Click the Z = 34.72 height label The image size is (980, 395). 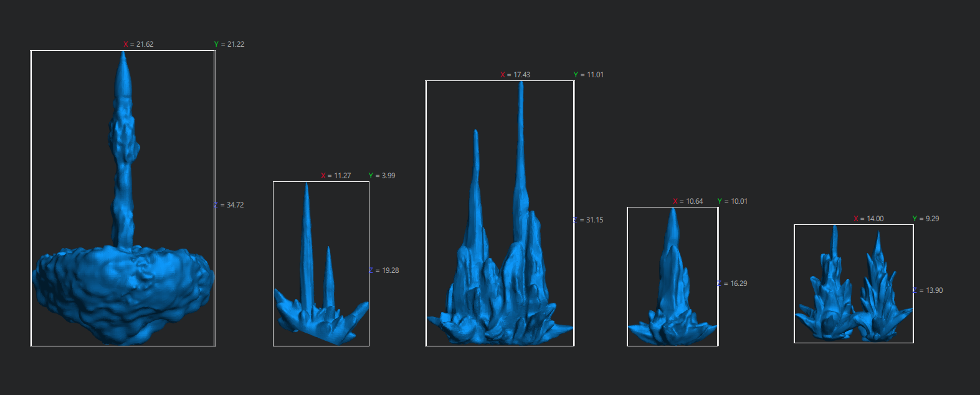click(x=229, y=205)
